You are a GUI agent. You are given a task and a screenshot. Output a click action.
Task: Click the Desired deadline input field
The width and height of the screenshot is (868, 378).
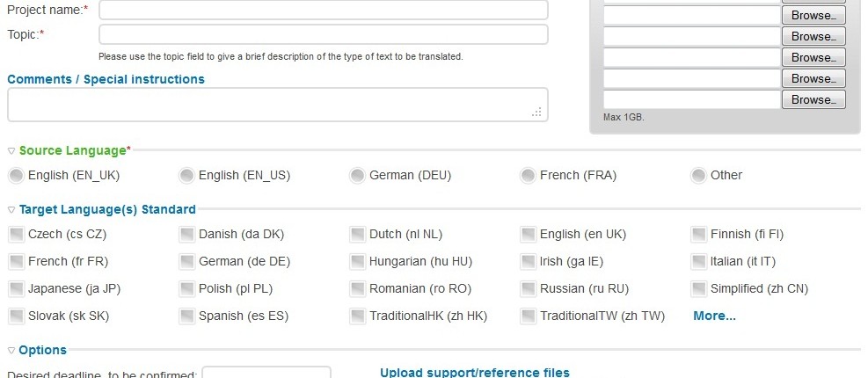266,373
